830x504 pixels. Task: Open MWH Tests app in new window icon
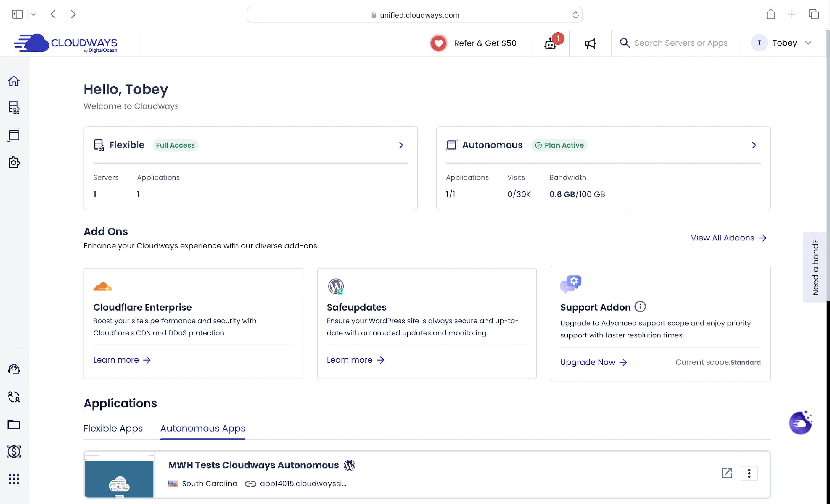pos(727,473)
